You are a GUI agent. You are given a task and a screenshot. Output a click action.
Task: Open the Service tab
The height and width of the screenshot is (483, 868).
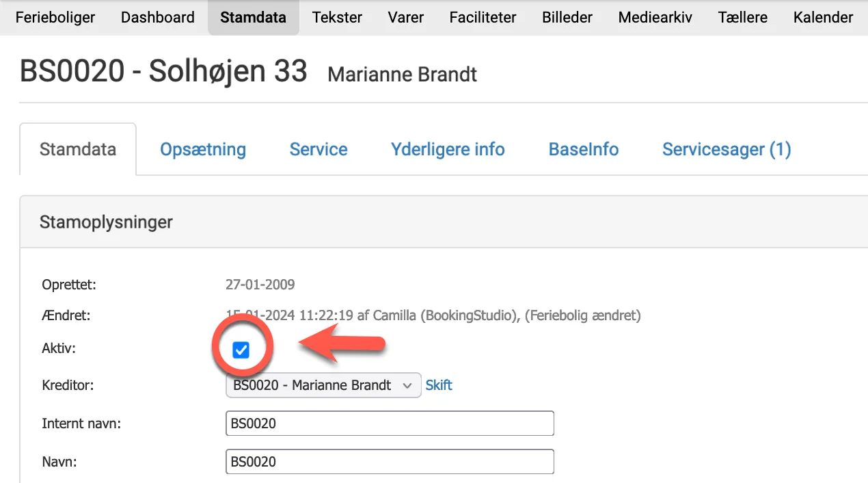click(x=318, y=148)
